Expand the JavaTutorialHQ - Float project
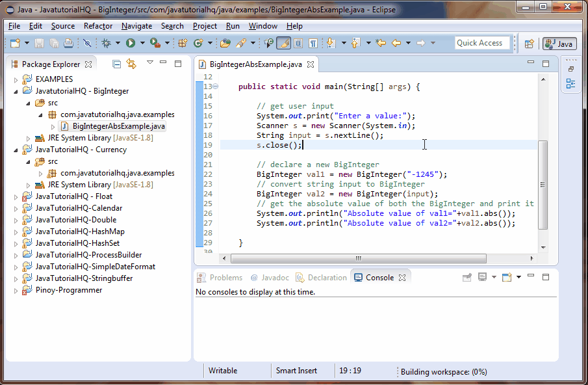The width and height of the screenshot is (588, 385). tap(14, 196)
